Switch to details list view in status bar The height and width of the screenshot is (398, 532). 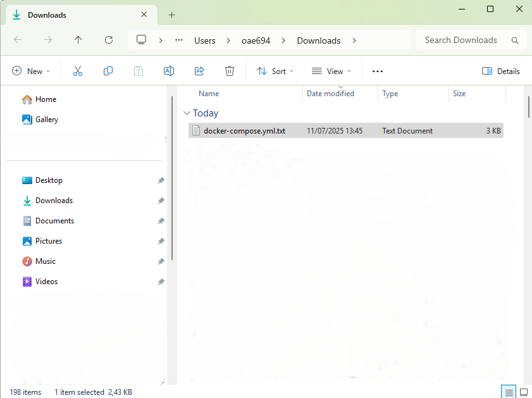tap(508, 392)
